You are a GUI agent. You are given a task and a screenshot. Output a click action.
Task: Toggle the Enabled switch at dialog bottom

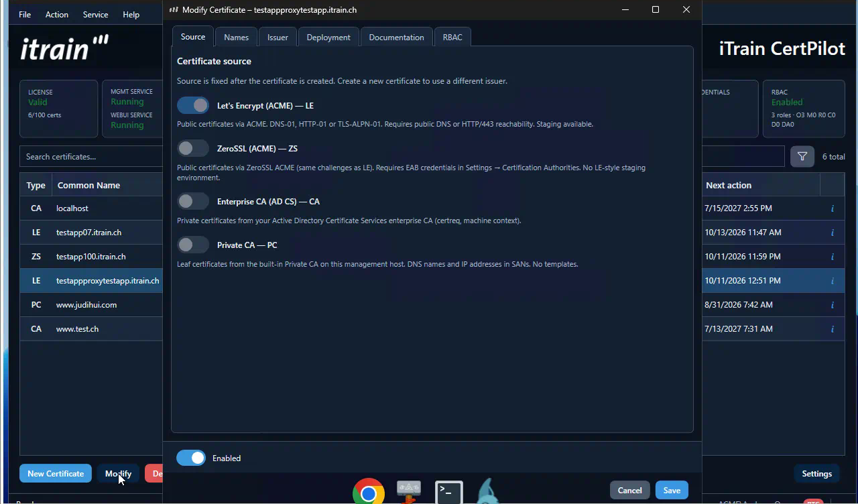coord(191,458)
